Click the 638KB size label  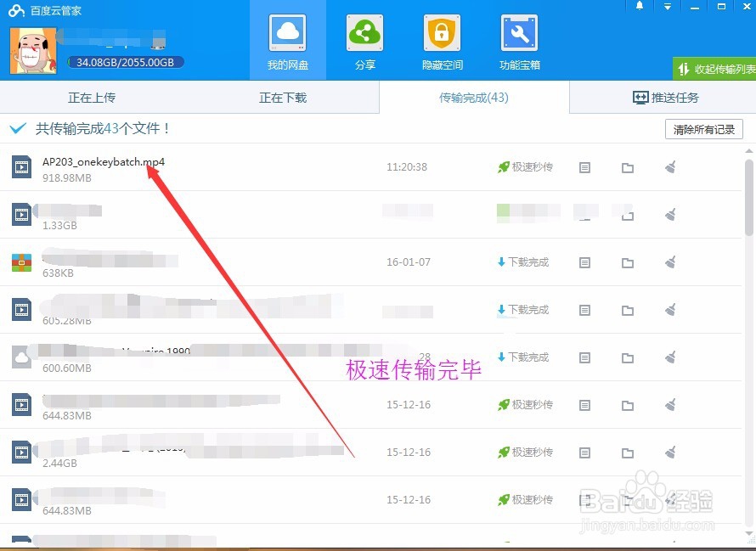click(58, 273)
